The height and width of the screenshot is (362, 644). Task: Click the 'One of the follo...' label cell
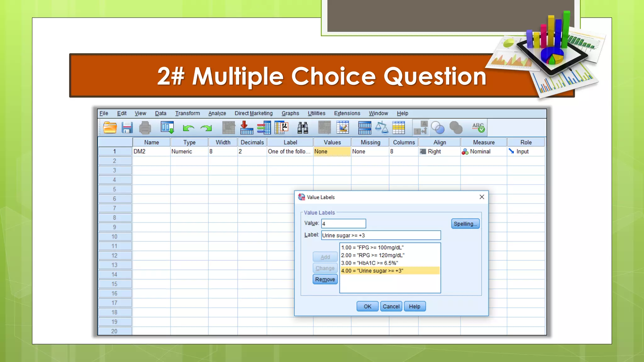pos(290,151)
